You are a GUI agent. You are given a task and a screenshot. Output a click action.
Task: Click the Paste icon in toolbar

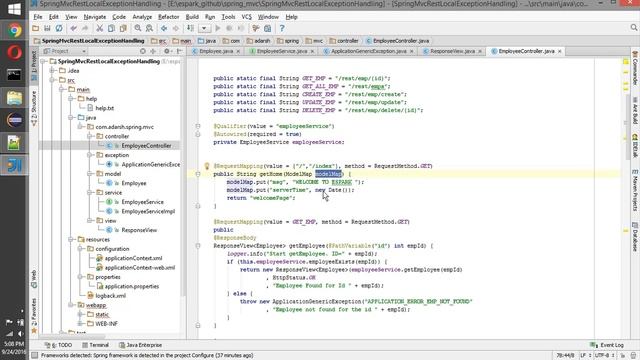pyautogui.click(x=123, y=28)
